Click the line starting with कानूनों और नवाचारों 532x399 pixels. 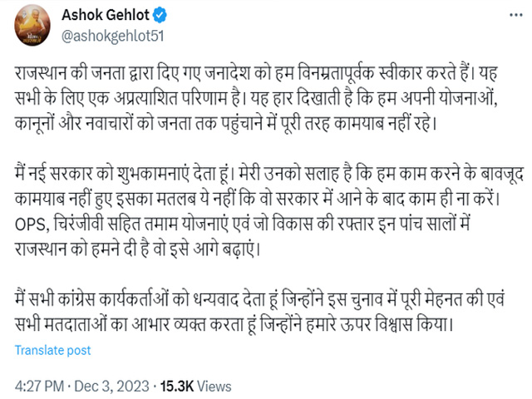[x=225, y=123]
